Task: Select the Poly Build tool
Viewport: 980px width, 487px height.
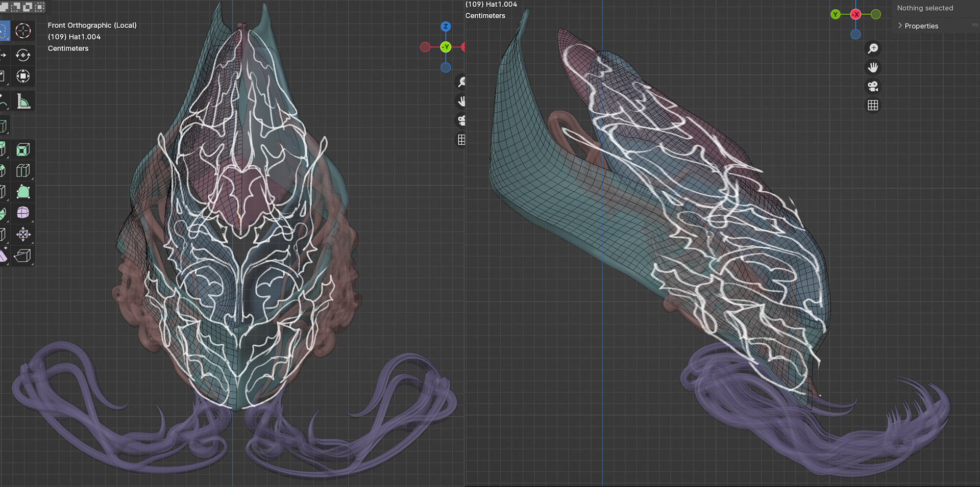Action: click(x=23, y=192)
